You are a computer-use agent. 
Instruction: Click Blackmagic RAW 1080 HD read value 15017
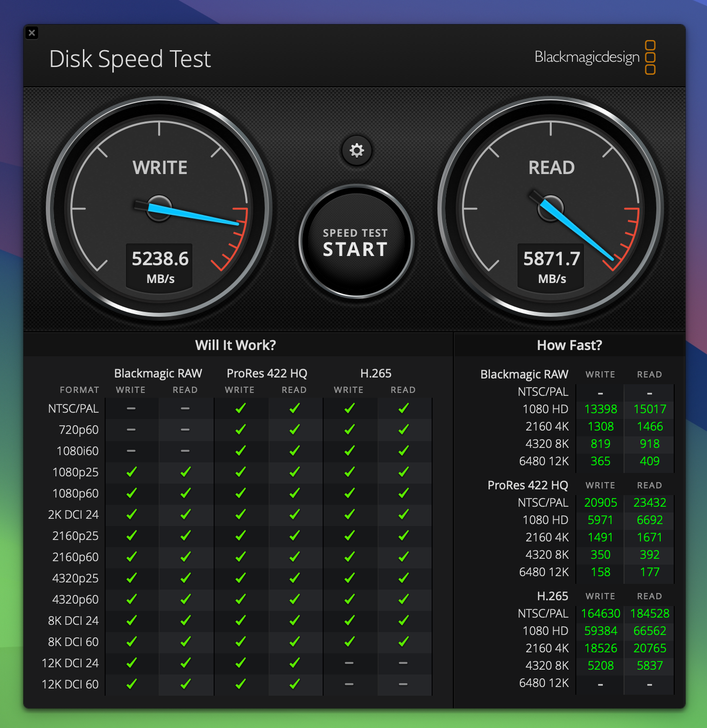[650, 409]
